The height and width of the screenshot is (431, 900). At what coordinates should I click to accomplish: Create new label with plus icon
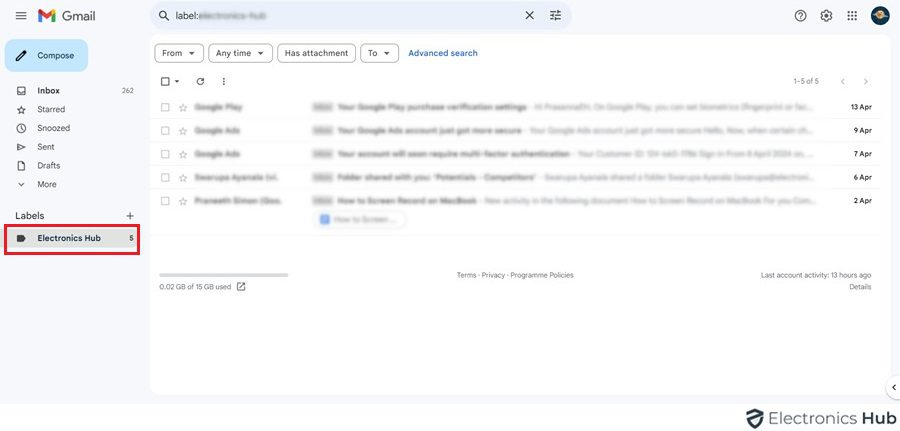[x=129, y=216]
